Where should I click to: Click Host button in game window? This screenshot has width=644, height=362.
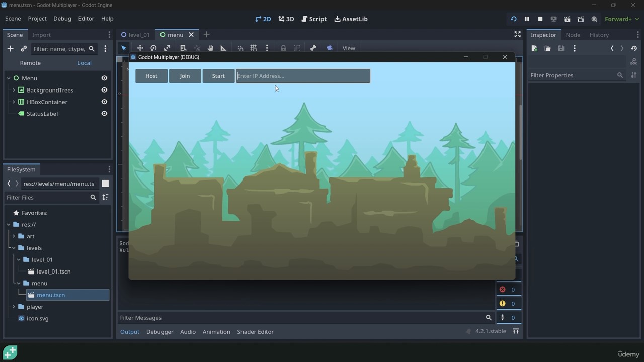[x=151, y=76]
